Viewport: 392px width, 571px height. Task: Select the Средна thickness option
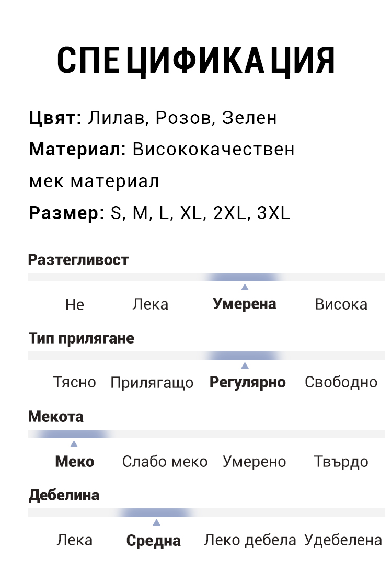click(x=154, y=541)
